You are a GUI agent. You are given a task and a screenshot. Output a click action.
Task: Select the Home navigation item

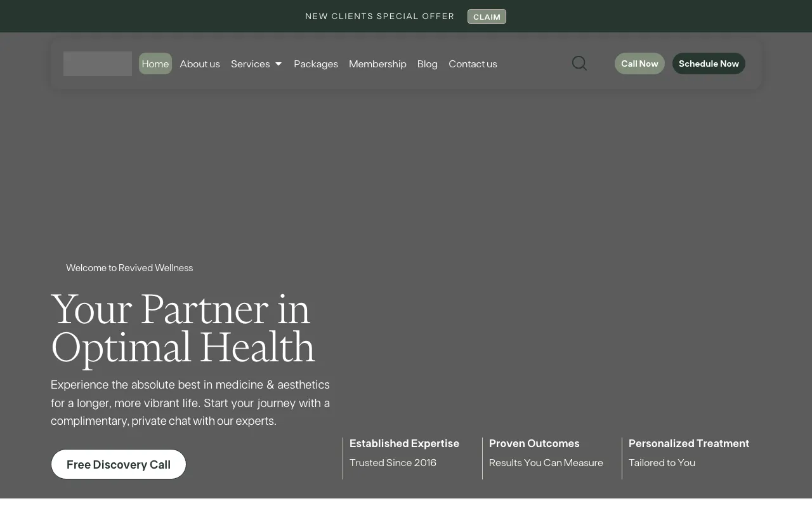[x=155, y=63]
